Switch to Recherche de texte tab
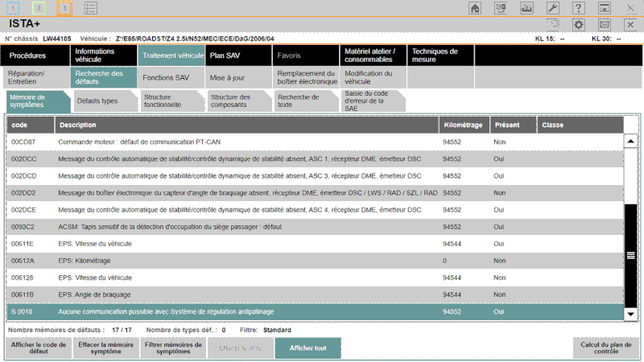This screenshot has width=644, height=362. pyautogui.click(x=307, y=101)
